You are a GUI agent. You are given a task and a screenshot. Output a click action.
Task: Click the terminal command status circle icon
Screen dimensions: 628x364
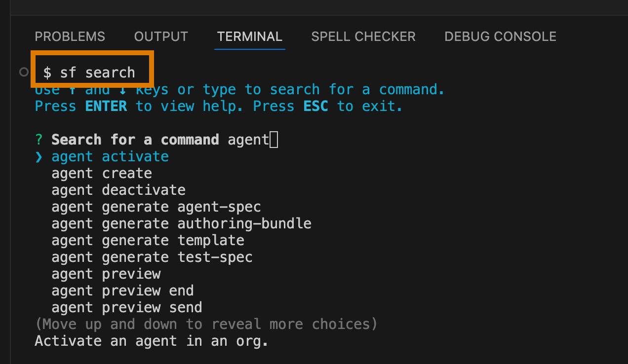click(x=24, y=72)
